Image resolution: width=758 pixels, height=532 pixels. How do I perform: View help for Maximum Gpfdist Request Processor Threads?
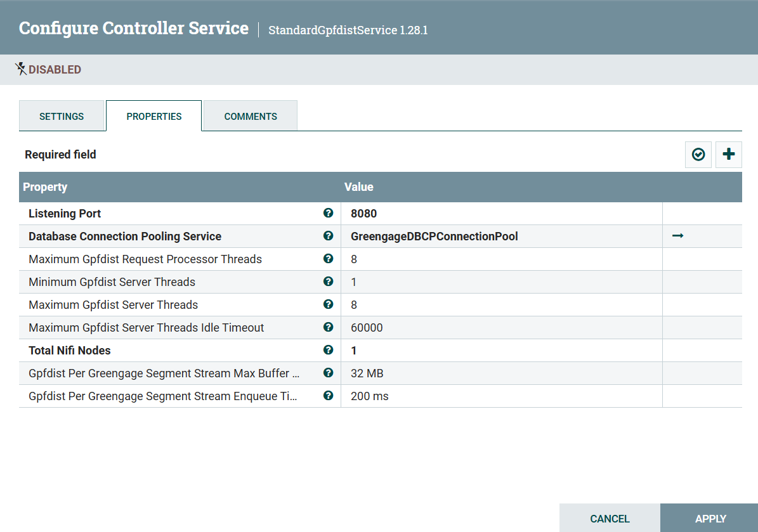(x=328, y=259)
